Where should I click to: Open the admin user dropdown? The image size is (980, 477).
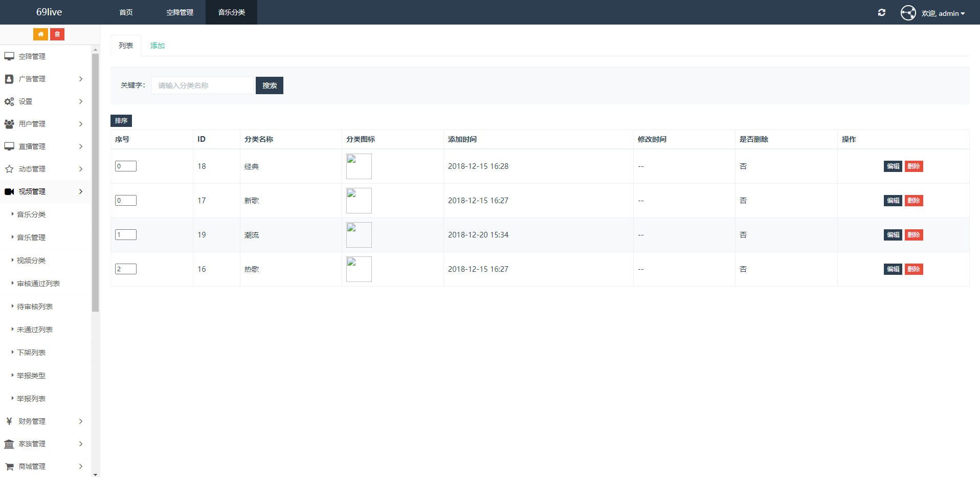tap(943, 13)
